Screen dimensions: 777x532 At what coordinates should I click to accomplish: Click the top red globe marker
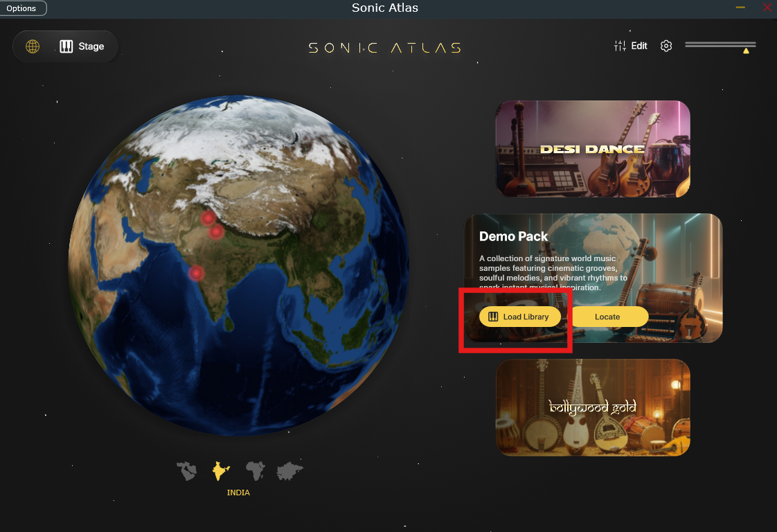[208, 218]
